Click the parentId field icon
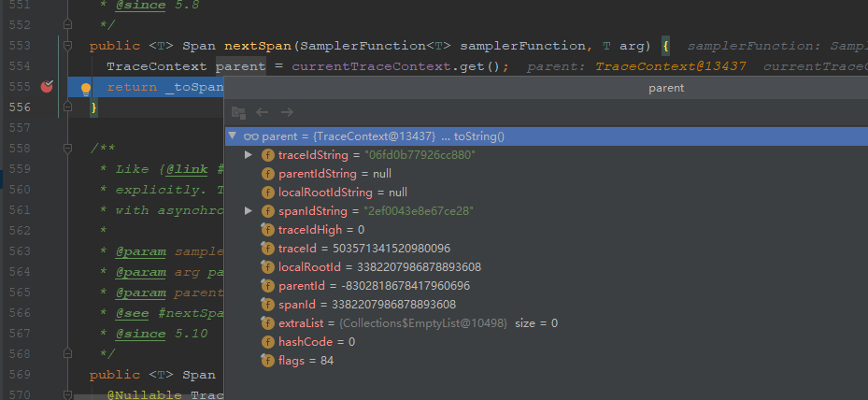This screenshot has width=868, height=400. (268, 286)
